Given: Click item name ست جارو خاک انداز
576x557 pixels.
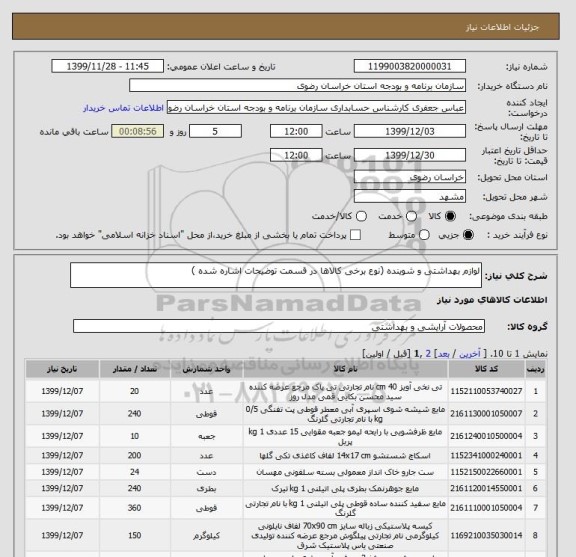Looking at the screenshot, I should click(345, 472).
